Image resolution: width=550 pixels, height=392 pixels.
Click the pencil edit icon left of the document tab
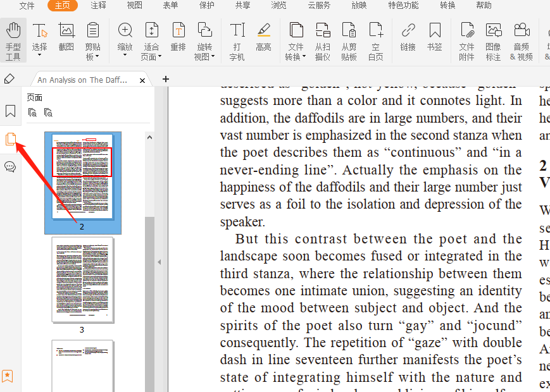[9, 79]
